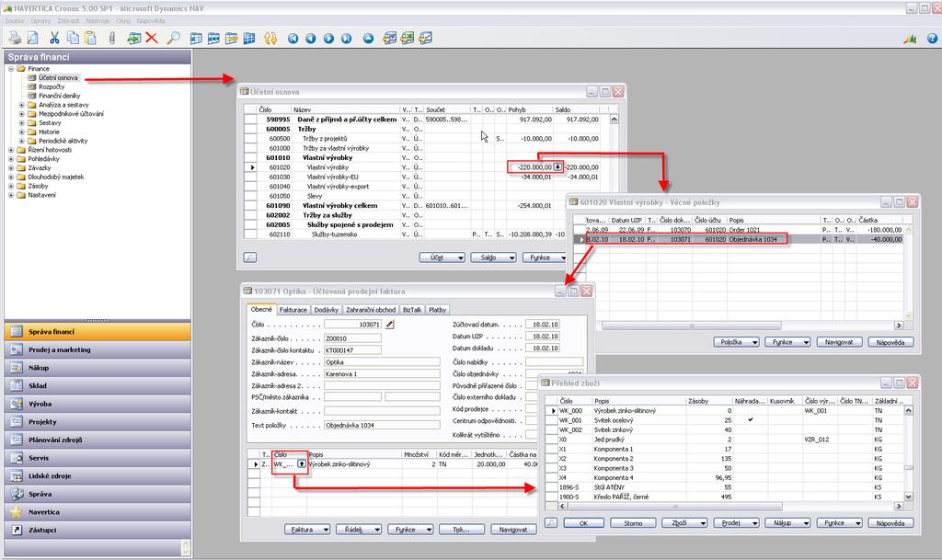Expand Analýza a sestavy folder

click(22, 105)
